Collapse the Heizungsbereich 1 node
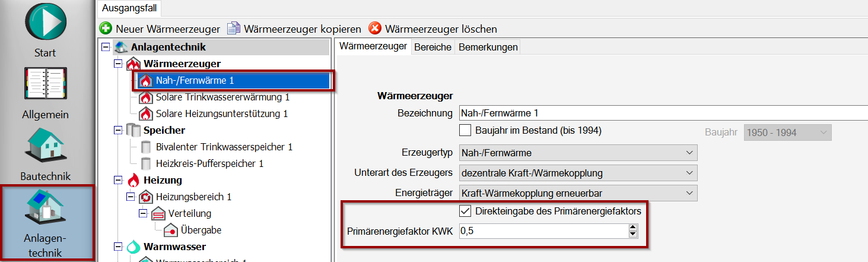 [x=131, y=197]
